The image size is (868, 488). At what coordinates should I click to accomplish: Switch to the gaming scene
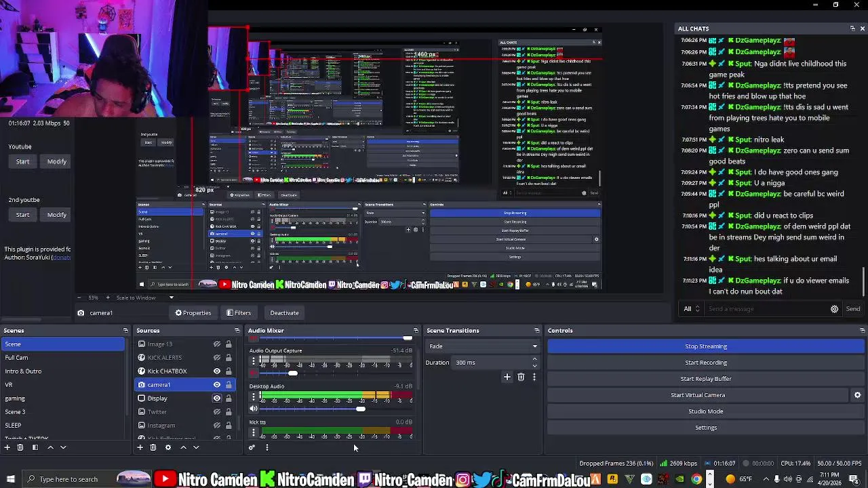62,399
